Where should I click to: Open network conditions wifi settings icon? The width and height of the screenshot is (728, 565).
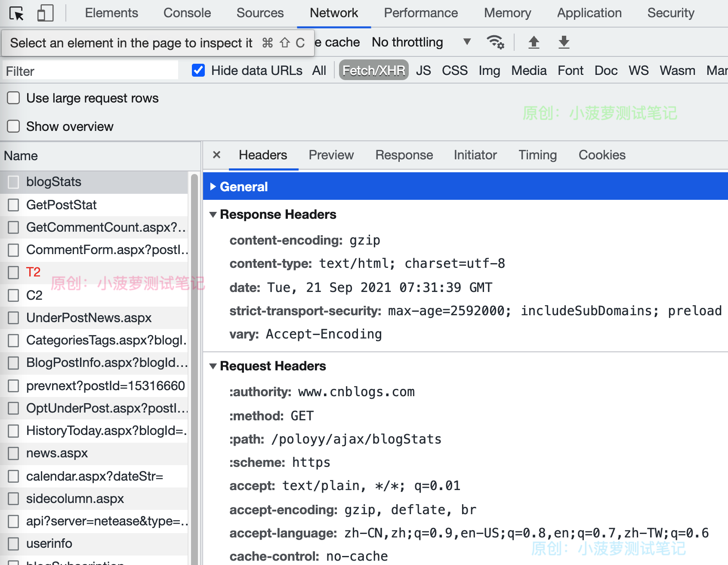pos(495,42)
